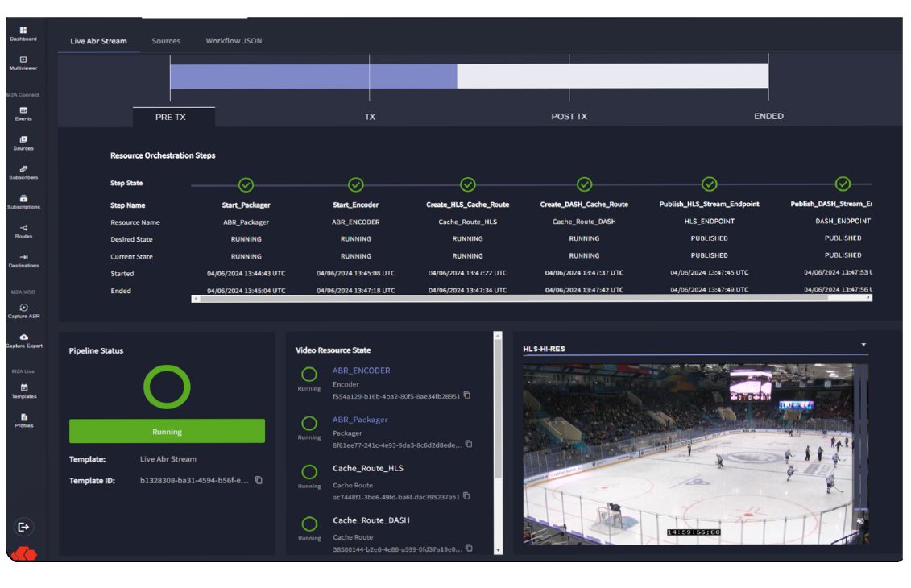Open the Workflow JSON tab
Image resolution: width=911 pixels, height=588 pixels.
pos(234,41)
